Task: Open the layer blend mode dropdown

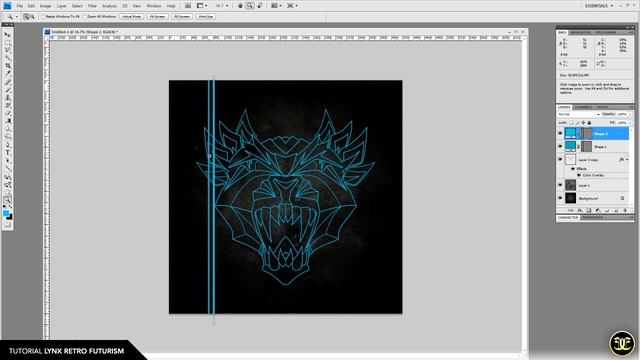Action: pyautogui.click(x=579, y=114)
